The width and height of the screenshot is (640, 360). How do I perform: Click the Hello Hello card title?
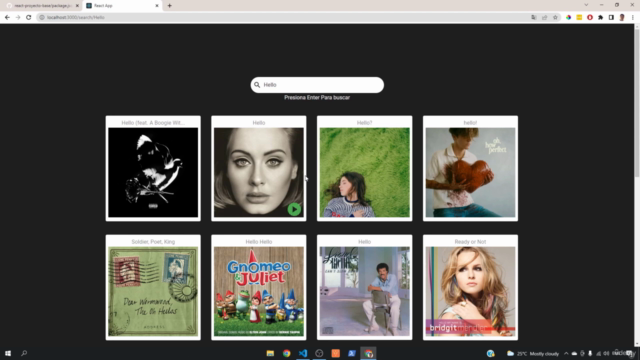pyautogui.click(x=259, y=242)
